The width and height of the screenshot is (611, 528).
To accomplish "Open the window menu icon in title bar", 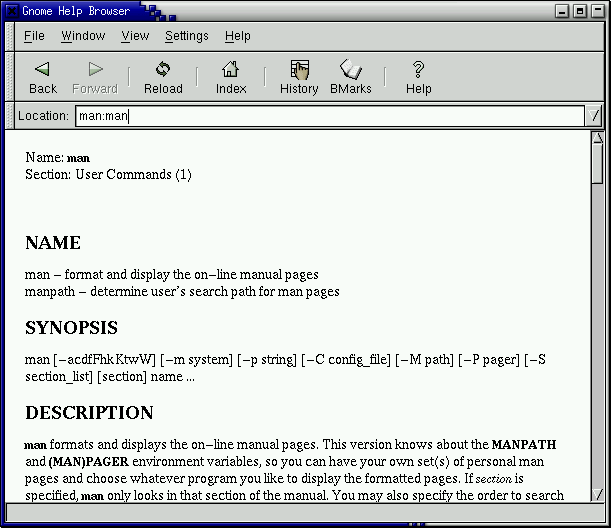I will point(12,11).
